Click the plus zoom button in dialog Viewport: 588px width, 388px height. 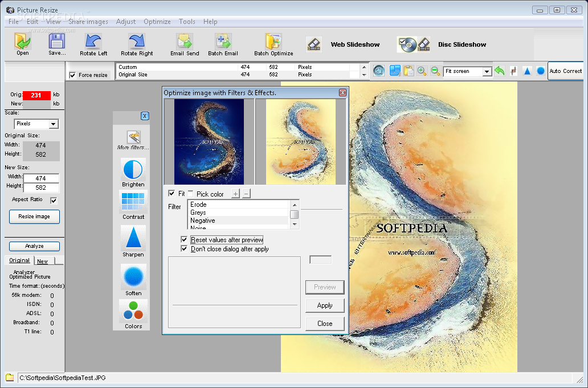(x=235, y=194)
